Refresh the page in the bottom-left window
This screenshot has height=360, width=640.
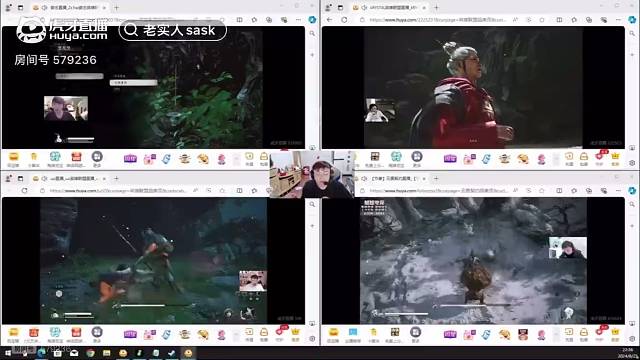[24, 191]
